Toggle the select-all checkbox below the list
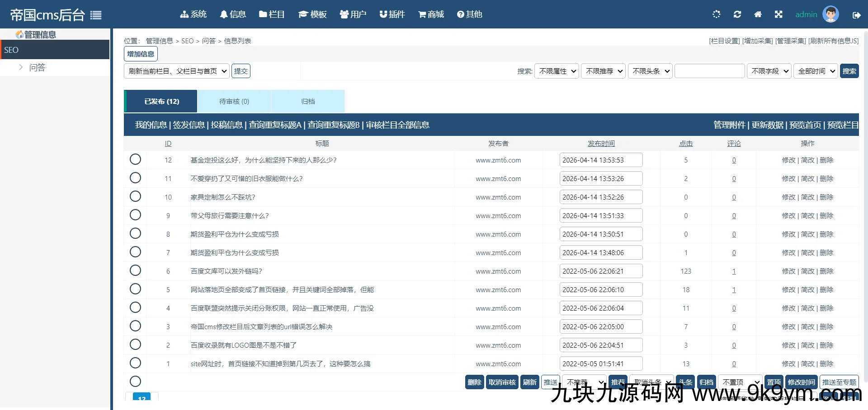 tap(135, 382)
